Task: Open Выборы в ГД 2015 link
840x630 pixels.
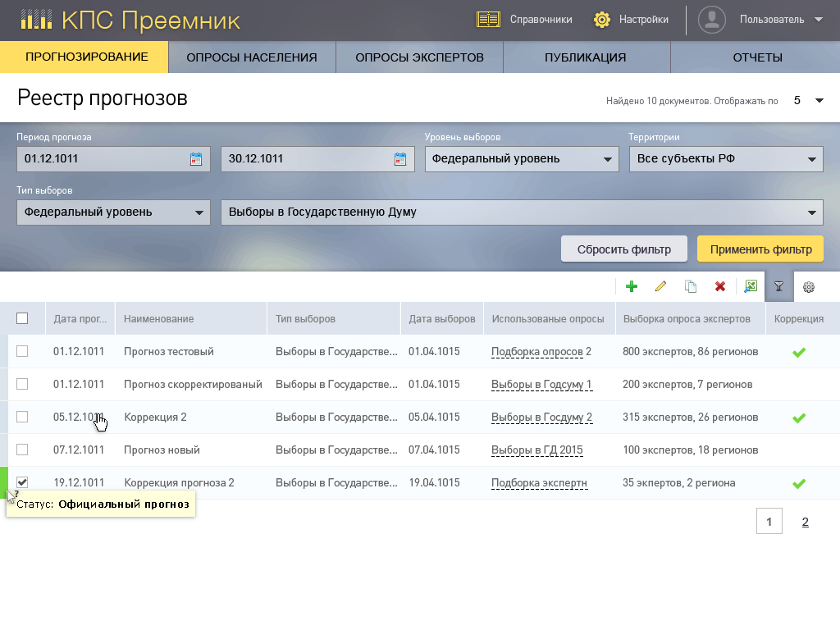Action: click(536, 450)
